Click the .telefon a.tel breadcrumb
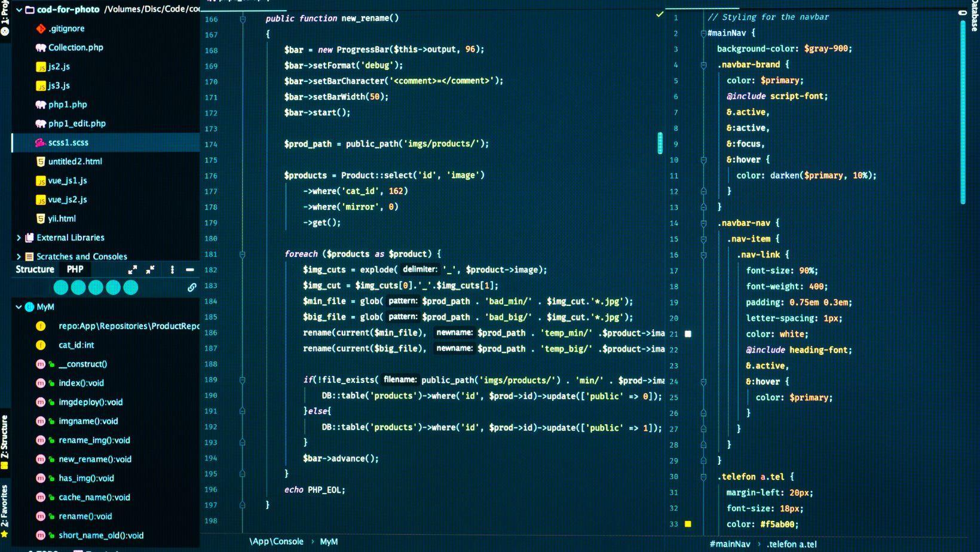This screenshot has height=552, width=980. pos(792,544)
